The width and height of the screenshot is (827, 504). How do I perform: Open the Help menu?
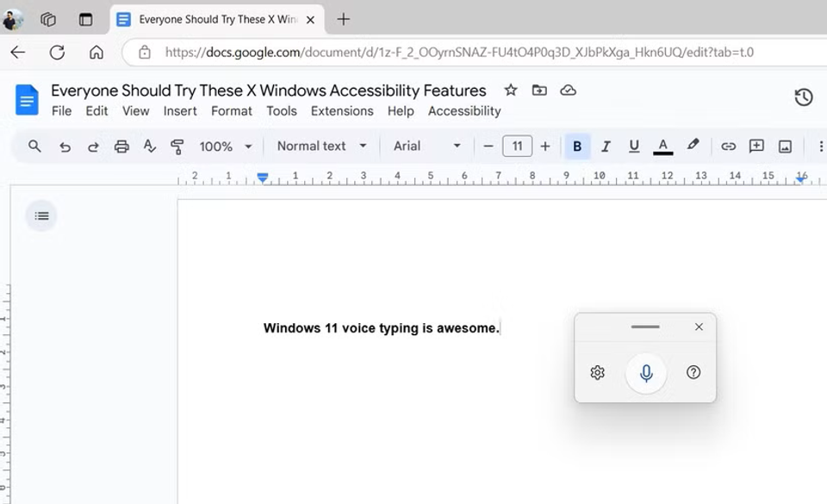(x=401, y=111)
